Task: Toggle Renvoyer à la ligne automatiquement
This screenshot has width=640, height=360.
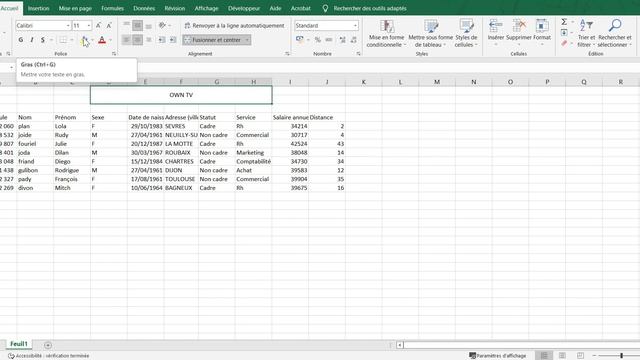Action: coord(234,25)
